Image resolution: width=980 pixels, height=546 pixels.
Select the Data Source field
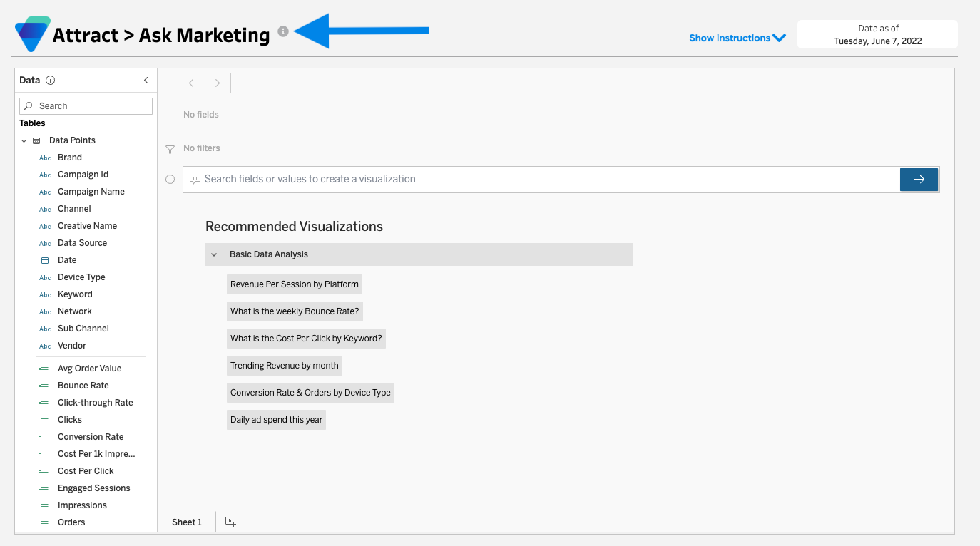pos(82,243)
